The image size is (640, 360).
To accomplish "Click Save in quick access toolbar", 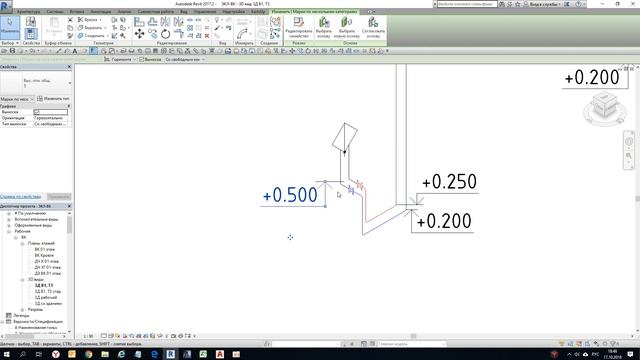I will click(12, 51).
